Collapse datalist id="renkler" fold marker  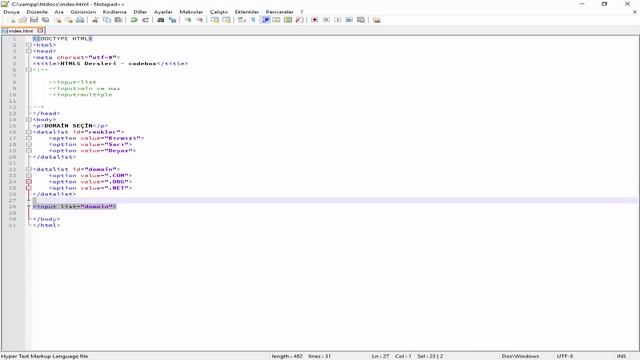pyautogui.click(x=29, y=132)
